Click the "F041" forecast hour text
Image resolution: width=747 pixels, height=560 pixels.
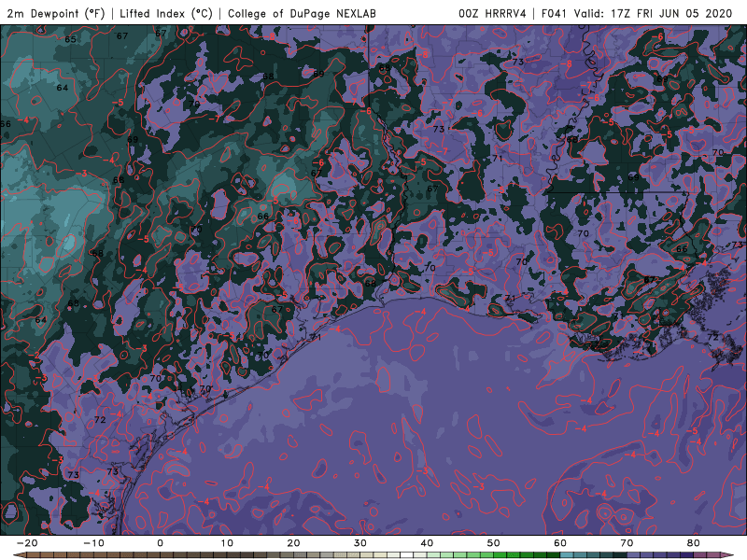coord(554,14)
